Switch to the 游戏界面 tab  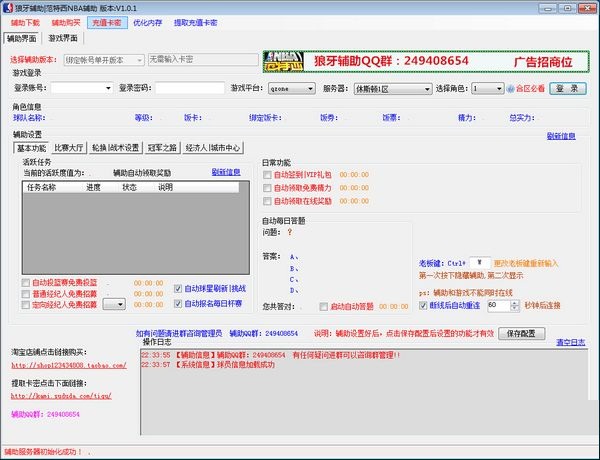(63, 38)
